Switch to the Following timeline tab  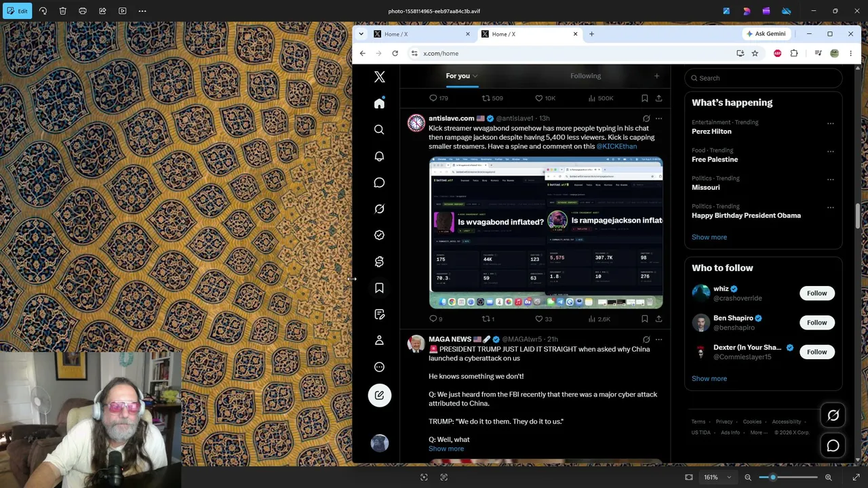click(586, 76)
